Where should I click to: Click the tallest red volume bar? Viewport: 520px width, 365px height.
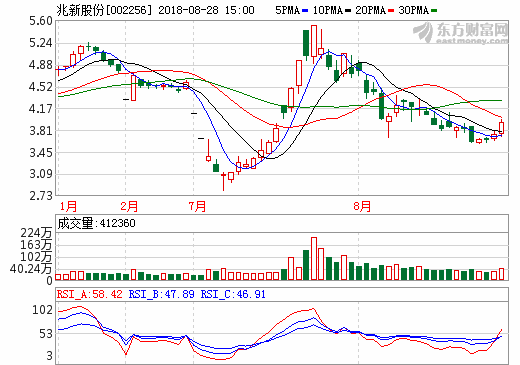[314, 258]
